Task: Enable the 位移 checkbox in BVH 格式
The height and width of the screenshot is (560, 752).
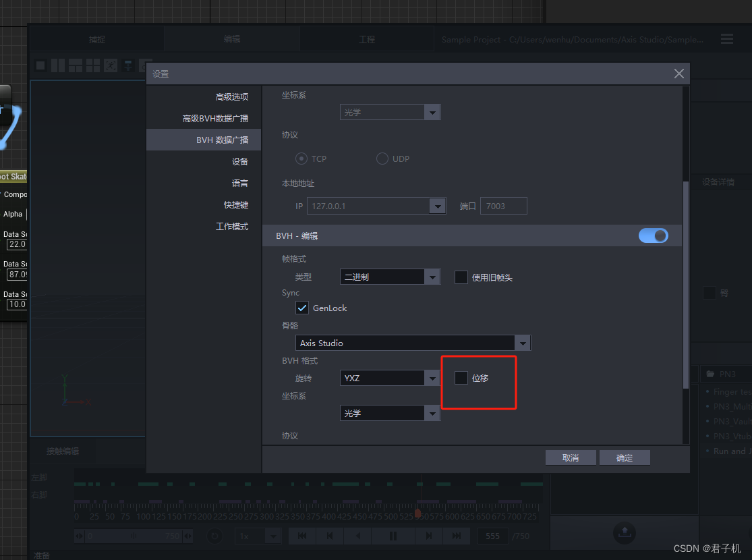Action: pyautogui.click(x=461, y=378)
